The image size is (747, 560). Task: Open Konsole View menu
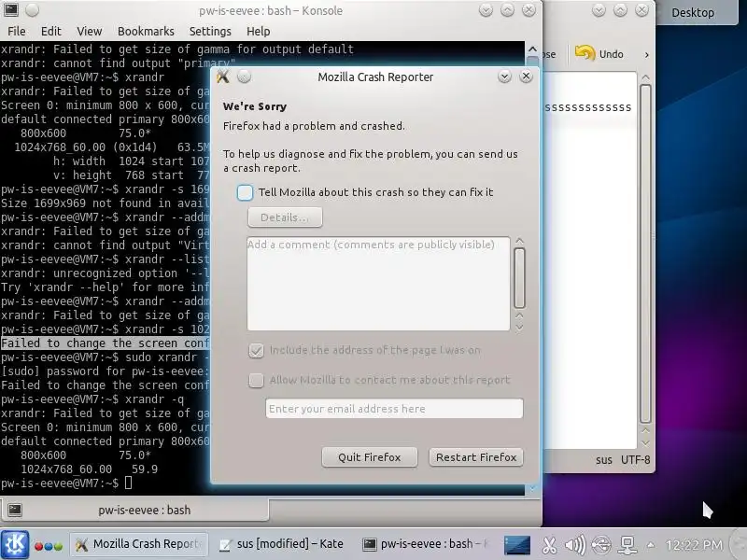(89, 32)
